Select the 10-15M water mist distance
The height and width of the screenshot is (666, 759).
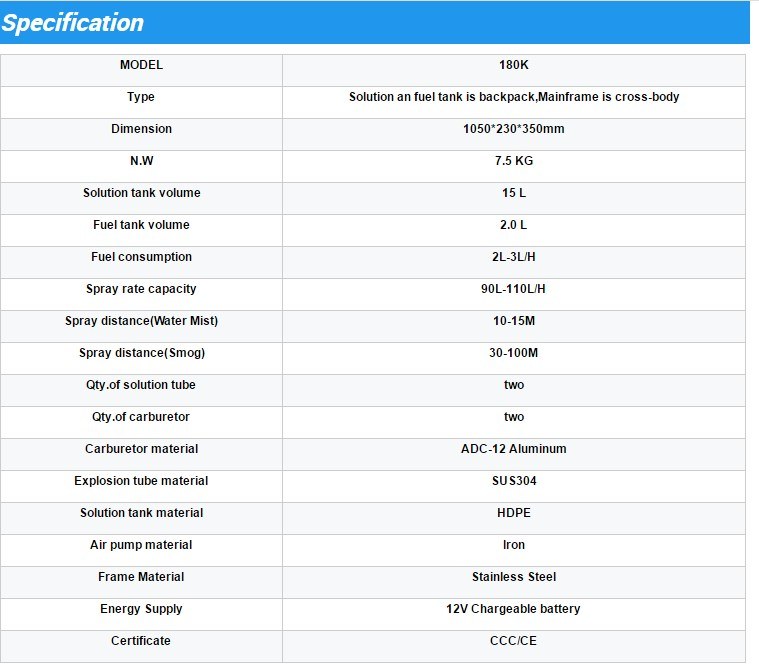(514, 320)
